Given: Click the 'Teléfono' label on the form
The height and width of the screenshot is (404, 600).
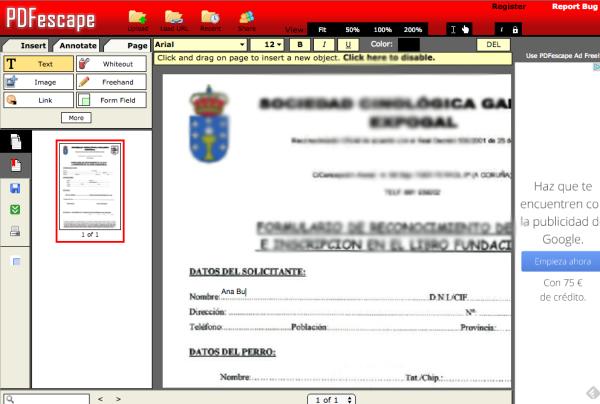Looking at the screenshot, I should click(x=205, y=327).
